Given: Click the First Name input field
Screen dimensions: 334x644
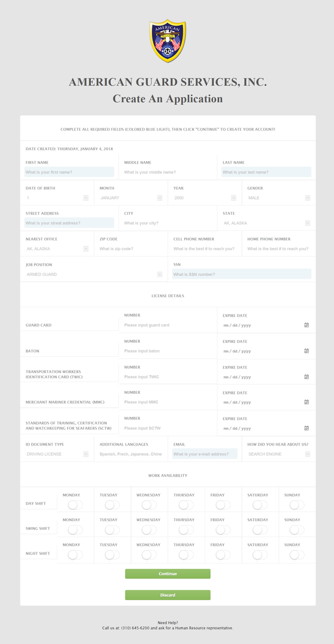Looking at the screenshot, I should point(69,172).
